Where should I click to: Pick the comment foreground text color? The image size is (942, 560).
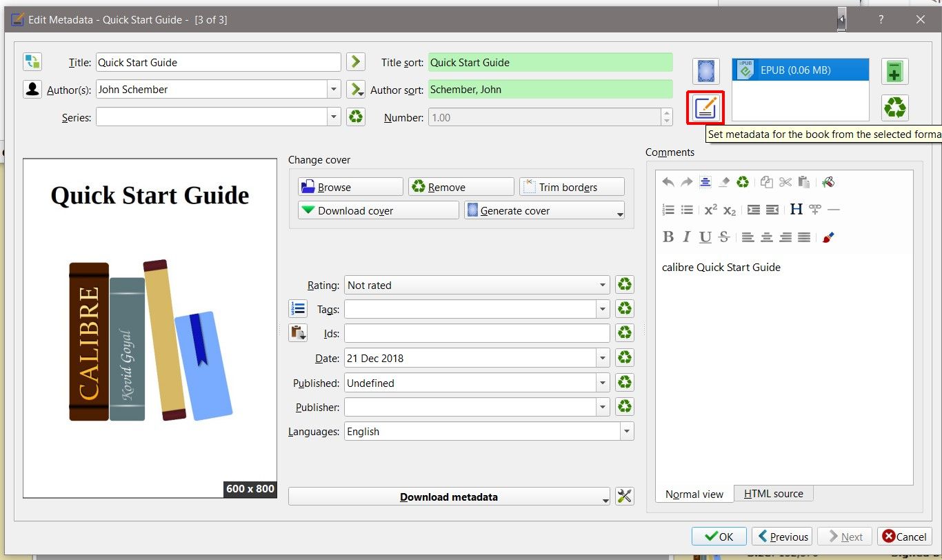828,237
